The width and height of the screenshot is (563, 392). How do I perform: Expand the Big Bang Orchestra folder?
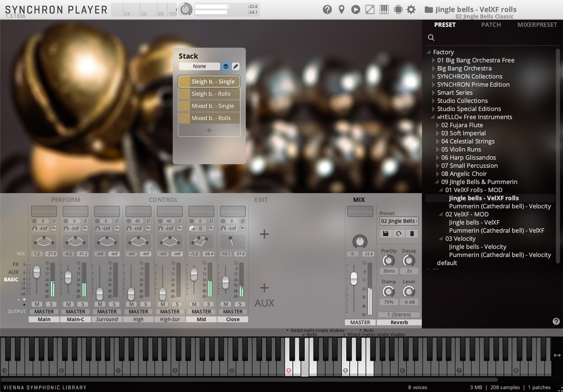click(x=434, y=68)
